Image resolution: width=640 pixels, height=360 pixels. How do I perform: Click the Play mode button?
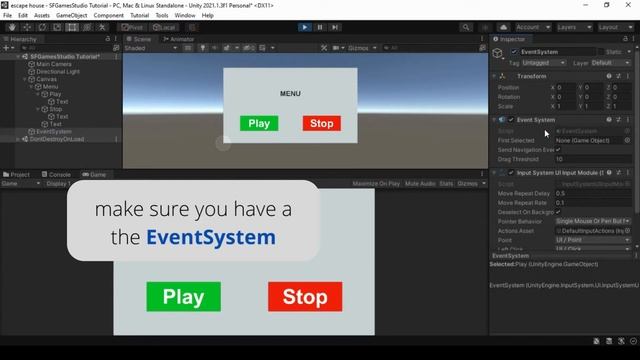(304, 27)
